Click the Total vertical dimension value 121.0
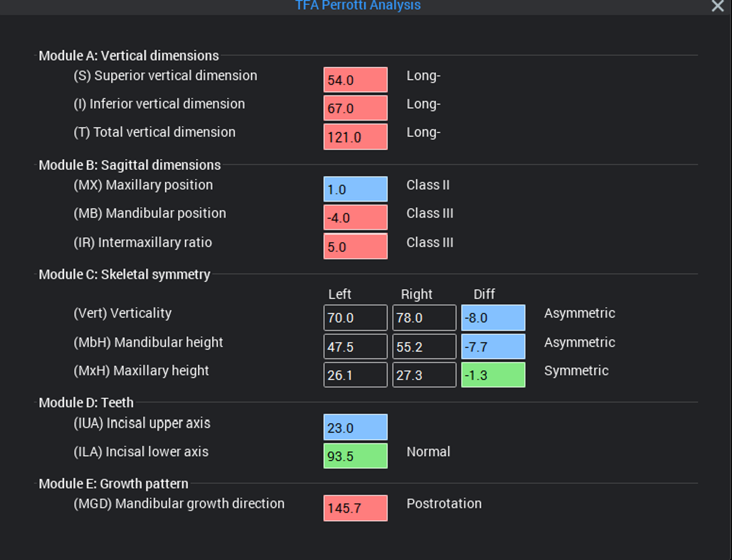The width and height of the screenshot is (732, 560). click(x=355, y=137)
